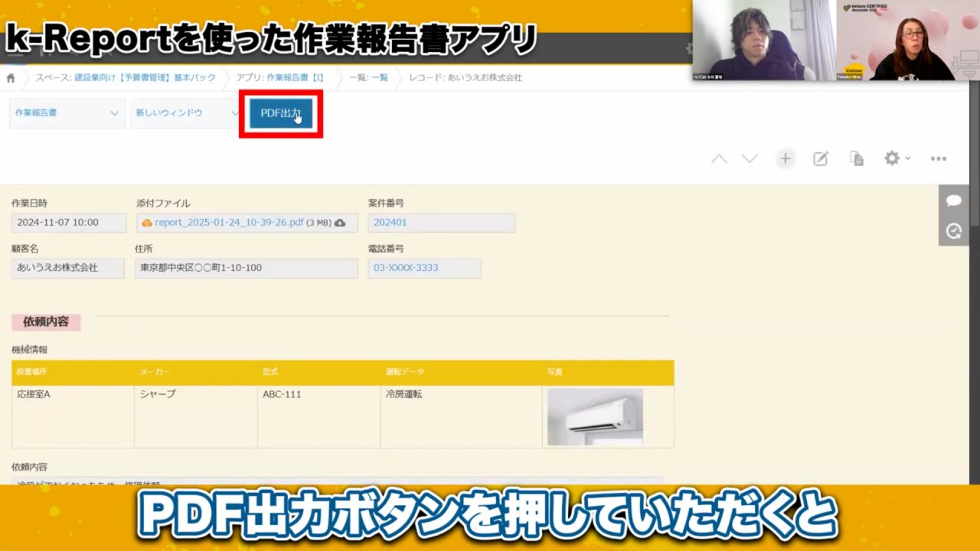Click the air conditioner photo thumbnail
Viewport: 980px width, 551px height.
pyautogui.click(x=594, y=416)
